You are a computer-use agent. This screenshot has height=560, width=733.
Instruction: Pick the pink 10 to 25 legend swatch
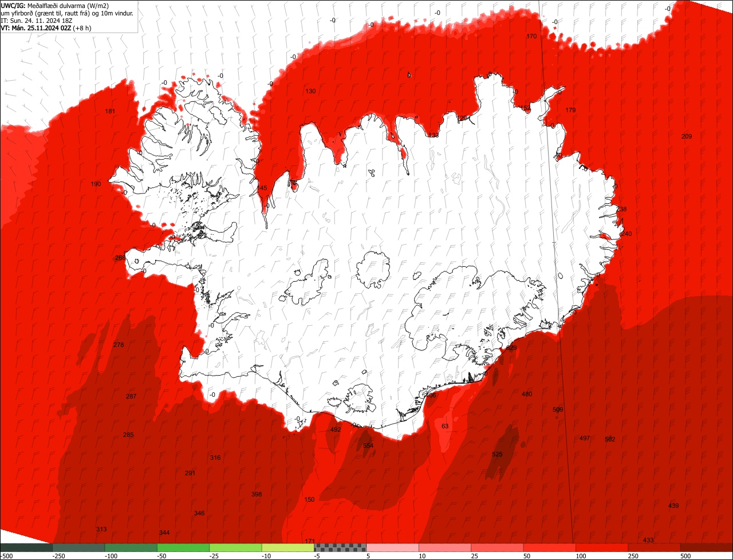445,548
